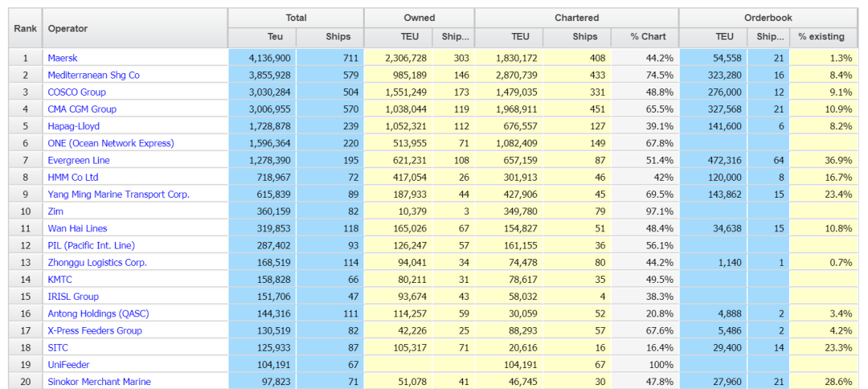Select the CMA CGM Group link

pyautogui.click(x=82, y=109)
